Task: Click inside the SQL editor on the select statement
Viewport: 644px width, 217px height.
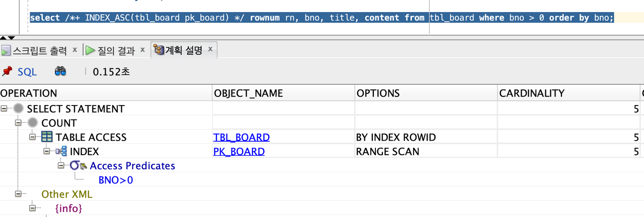Action: 322,18
